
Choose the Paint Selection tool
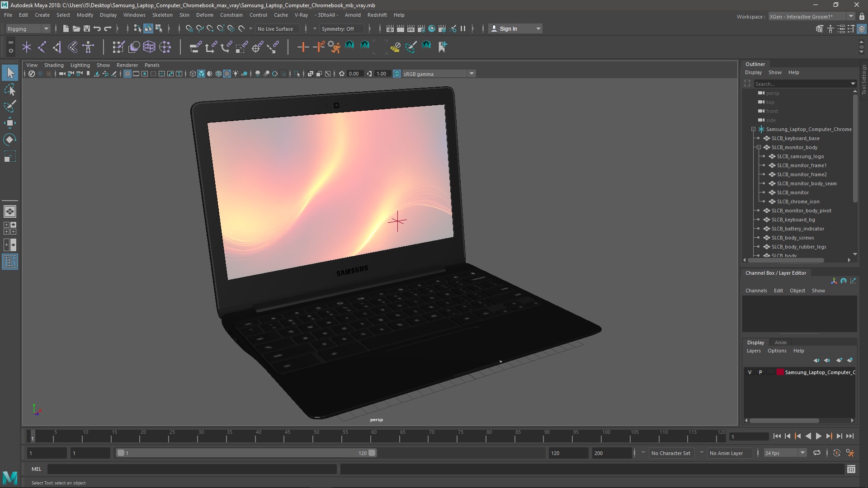pos(10,107)
